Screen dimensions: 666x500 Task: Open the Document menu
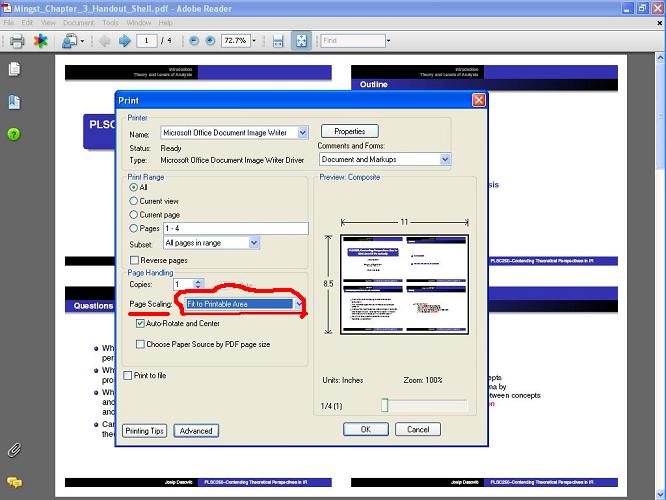click(x=78, y=22)
